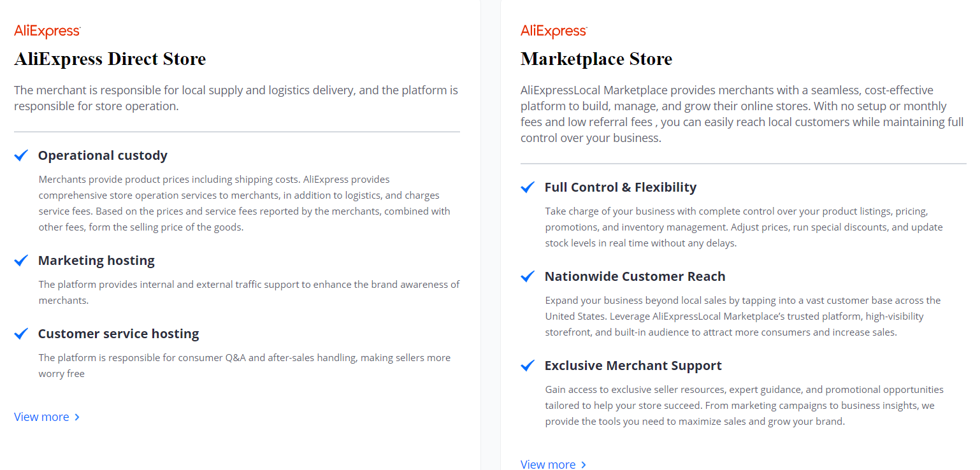Click the Full Control & Flexibility section title
This screenshot has width=980, height=470.
click(620, 187)
